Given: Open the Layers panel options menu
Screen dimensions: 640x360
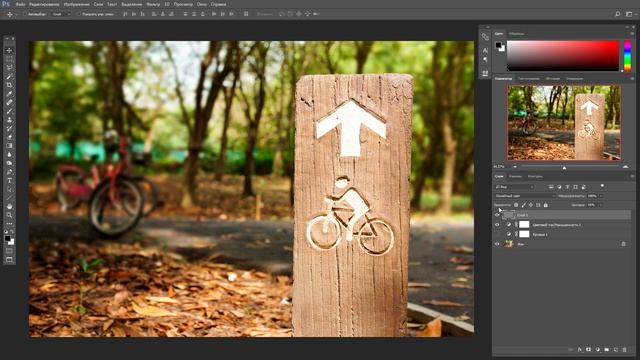Looking at the screenshot, I should click(632, 176).
